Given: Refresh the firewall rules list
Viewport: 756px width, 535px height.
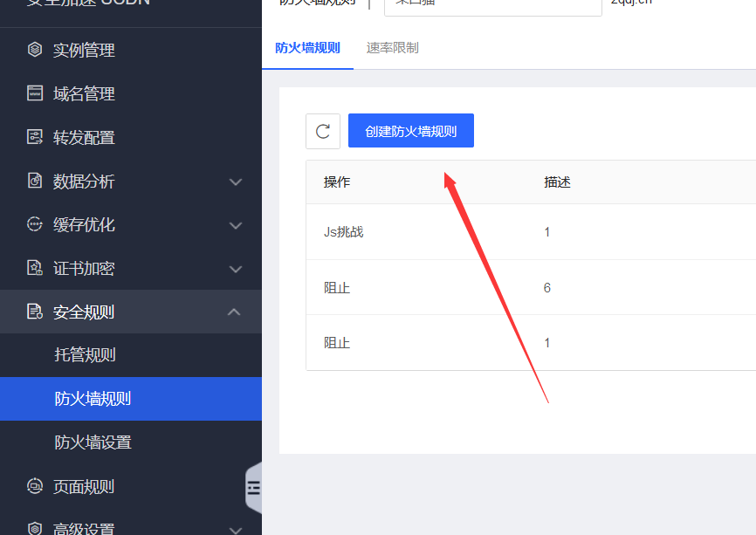Looking at the screenshot, I should (323, 131).
